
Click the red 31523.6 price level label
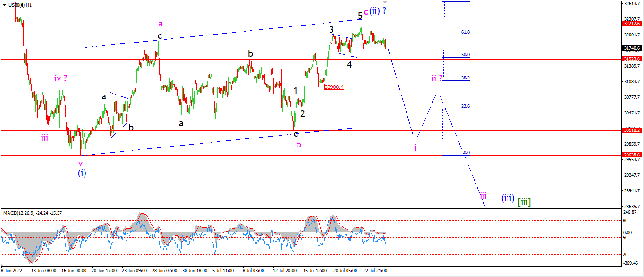click(632, 59)
